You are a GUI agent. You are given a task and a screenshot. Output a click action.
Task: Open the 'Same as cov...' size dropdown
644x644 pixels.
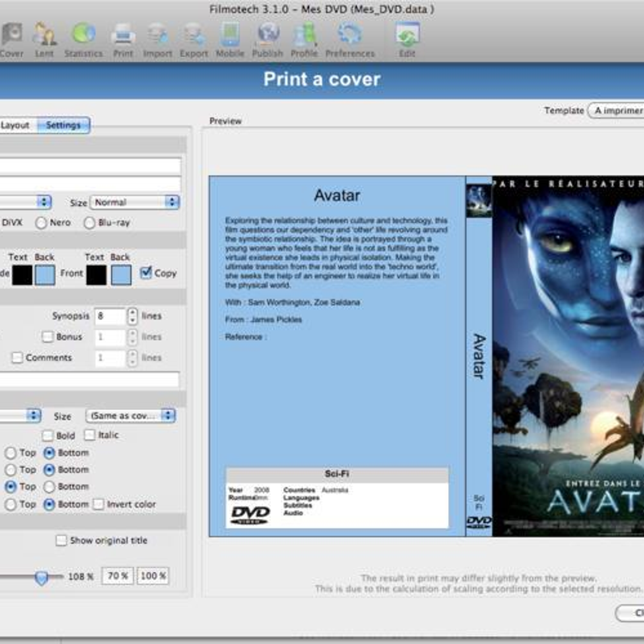[130, 416]
